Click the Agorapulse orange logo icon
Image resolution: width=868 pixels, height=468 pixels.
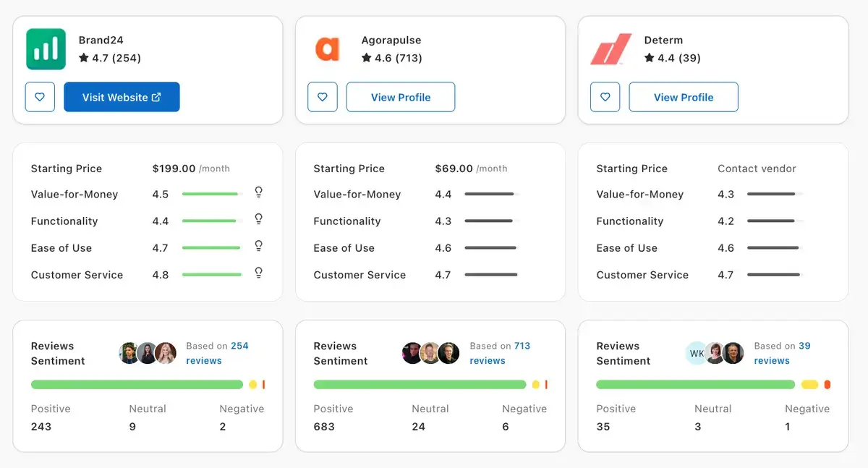[x=327, y=49]
